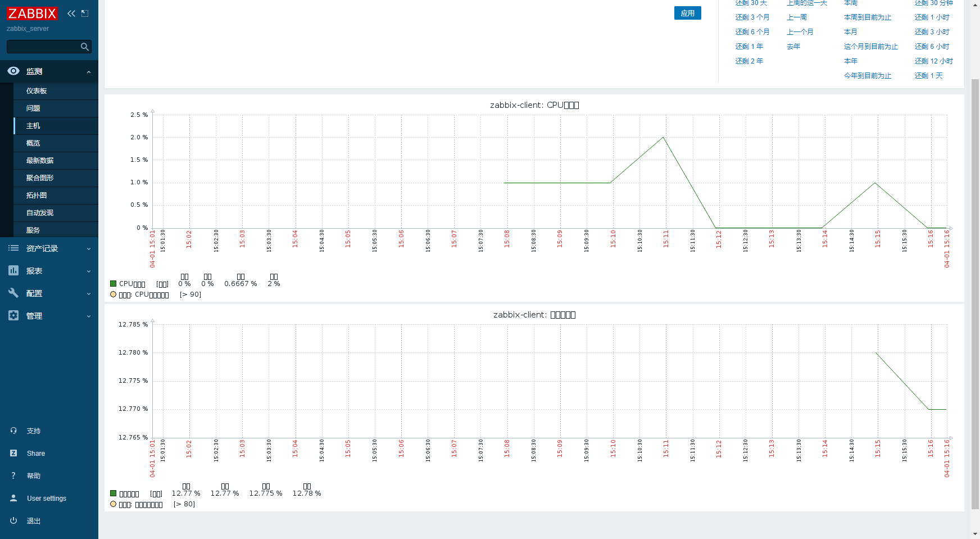
Task: Click the second graph trigger legend yellow circle
Action: (x=113, y=504)
